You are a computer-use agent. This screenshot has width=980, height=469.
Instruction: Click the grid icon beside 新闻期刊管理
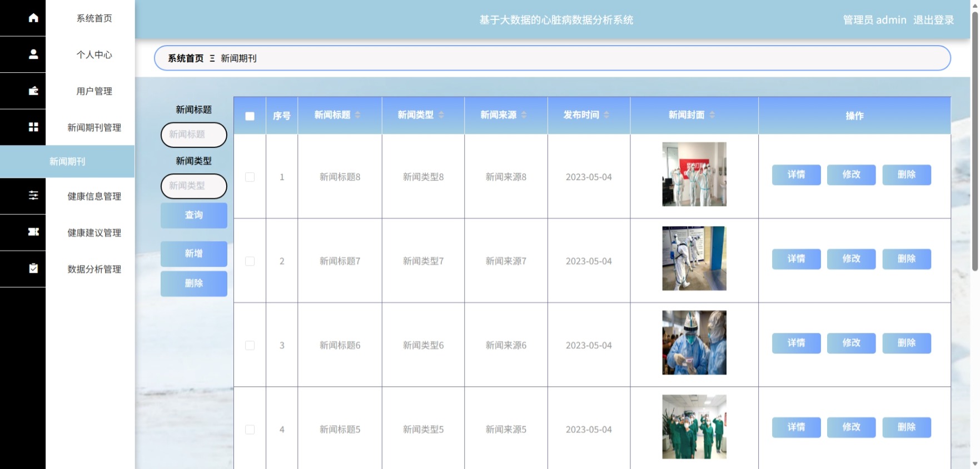tap(33, 127)
